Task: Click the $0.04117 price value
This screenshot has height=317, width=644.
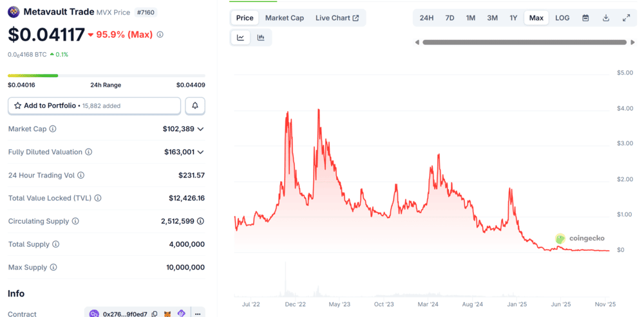Action: click(x=46, y=35)
